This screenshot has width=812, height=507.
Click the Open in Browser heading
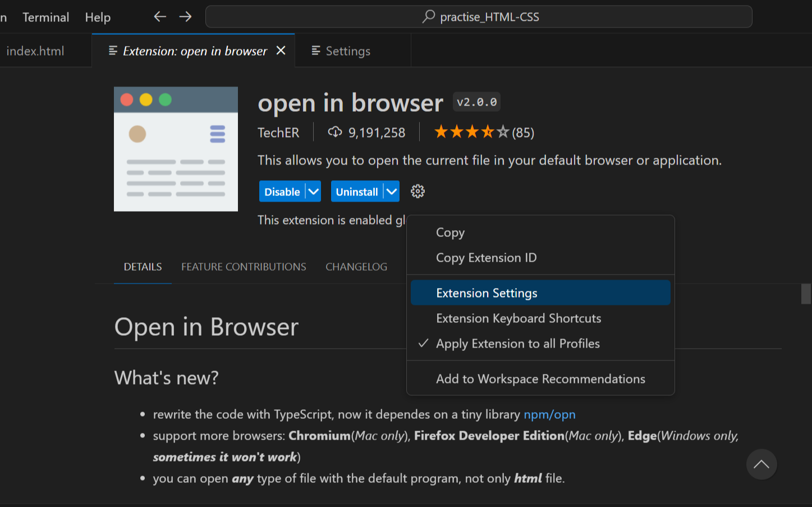(x=207, y=327)
